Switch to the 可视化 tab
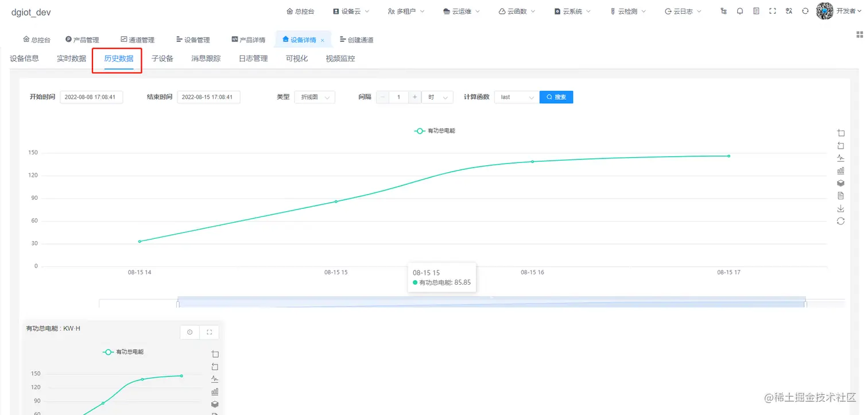Viewport: 868px width, 415px height. tap(297, 58)
